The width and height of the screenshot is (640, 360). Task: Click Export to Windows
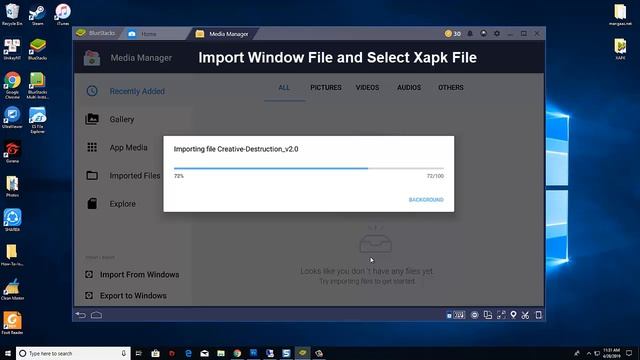(x=126, y=296)
